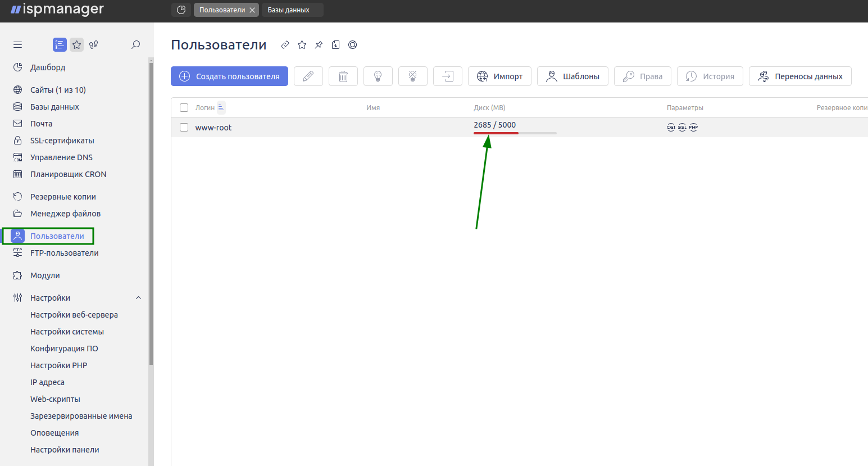Screen dimensions: 868x466
Task: Open Зарезервированные имена
Action: coord(81,416)
